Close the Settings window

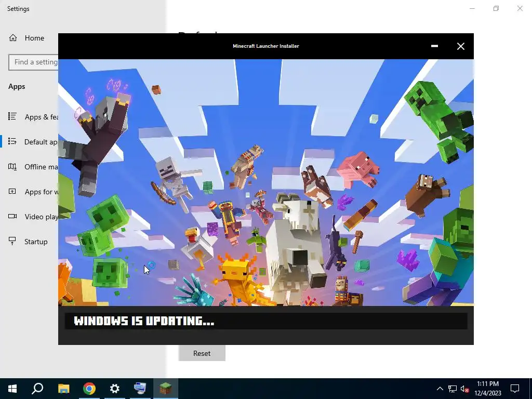520,8
